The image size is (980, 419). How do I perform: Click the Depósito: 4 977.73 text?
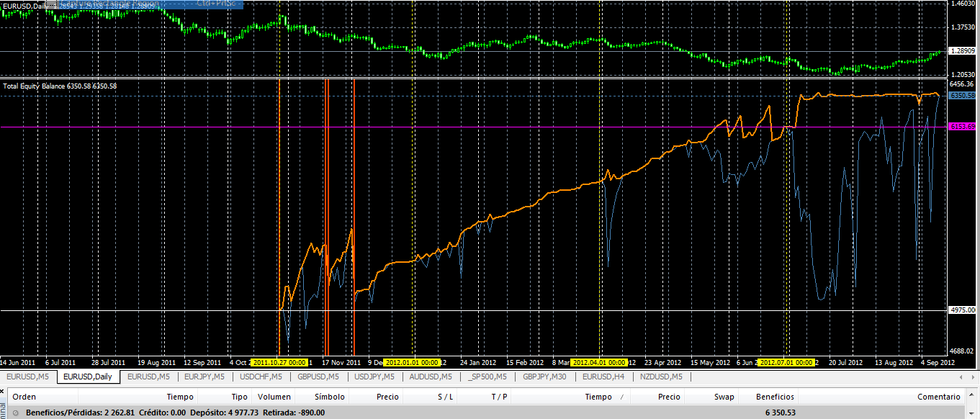[x=224, y=413]
